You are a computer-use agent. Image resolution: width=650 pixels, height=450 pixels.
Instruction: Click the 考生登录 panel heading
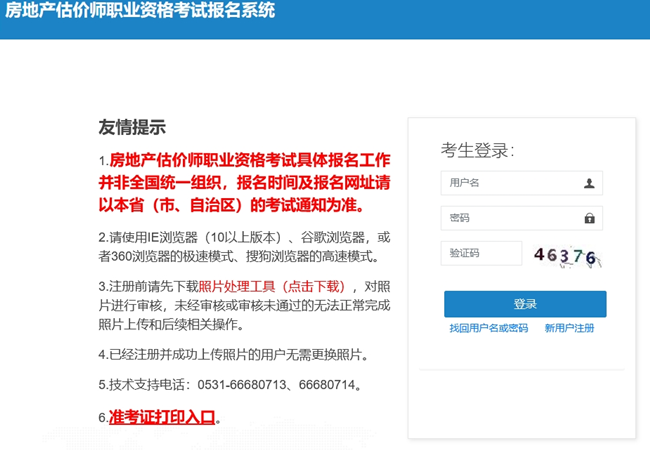click(477, 150)
